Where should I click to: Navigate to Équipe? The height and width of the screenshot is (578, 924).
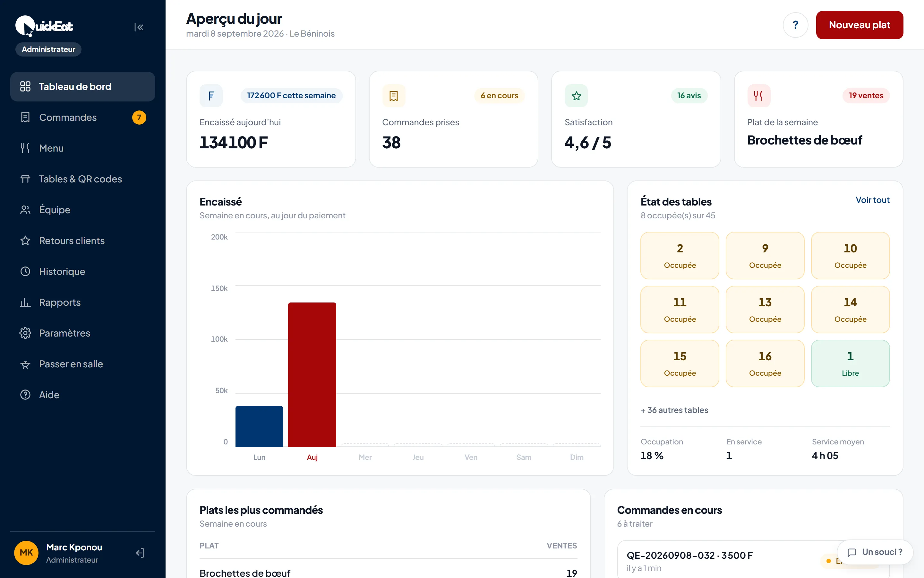tap(82, 210)
